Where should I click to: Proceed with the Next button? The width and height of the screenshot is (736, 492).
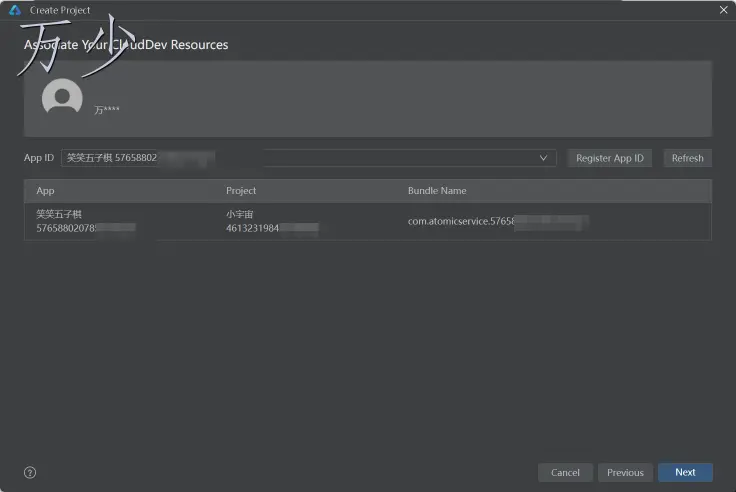(x=685, y=472)
